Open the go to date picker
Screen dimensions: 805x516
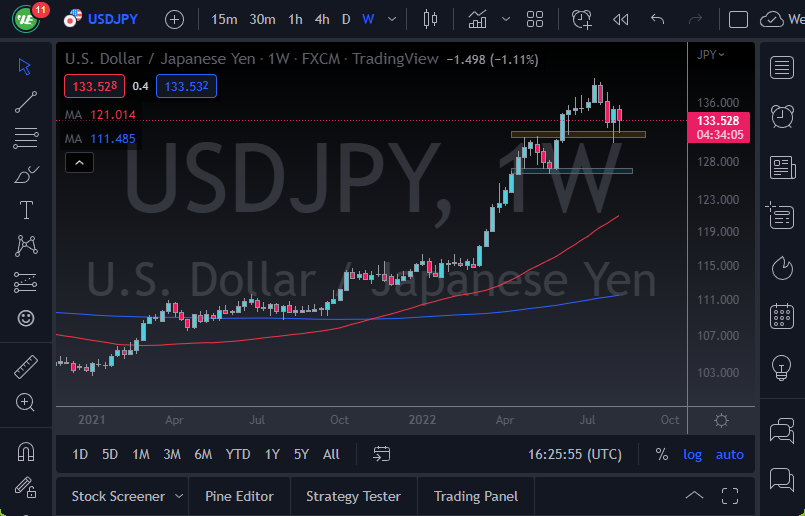(x=381, y=454)
